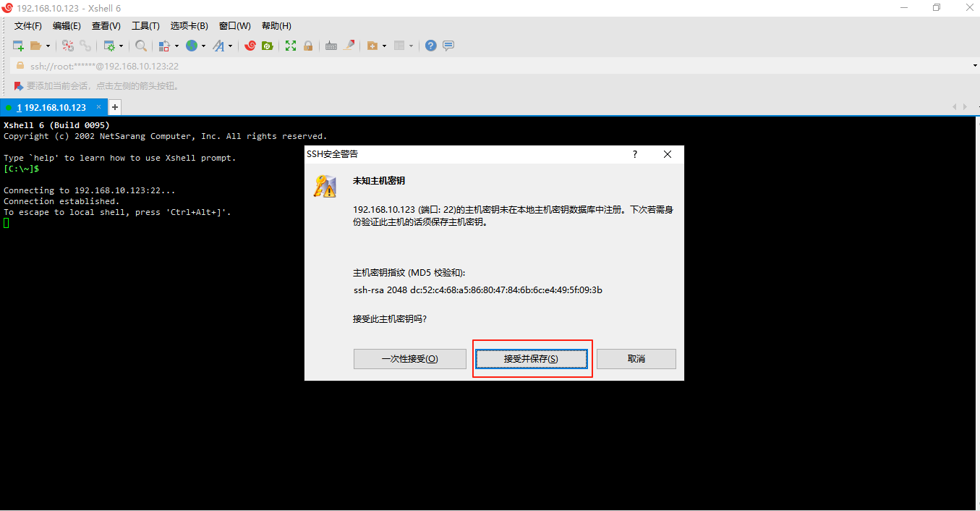Reconnect the session
This screenshot has height=511, width=980.
[x=85, y=46]
